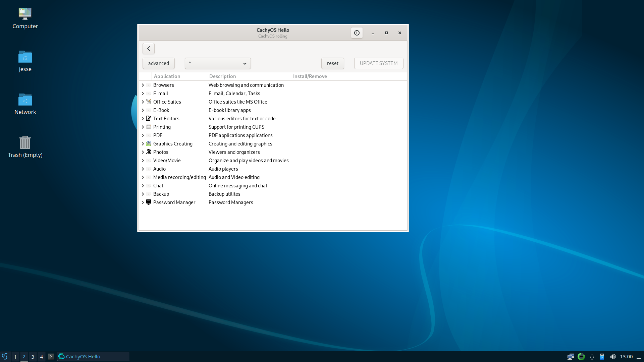The width and height of the screenshot is (644, 362).
Task: Click 'Online messaging and chat' description
Action: [x=238, y=186]
